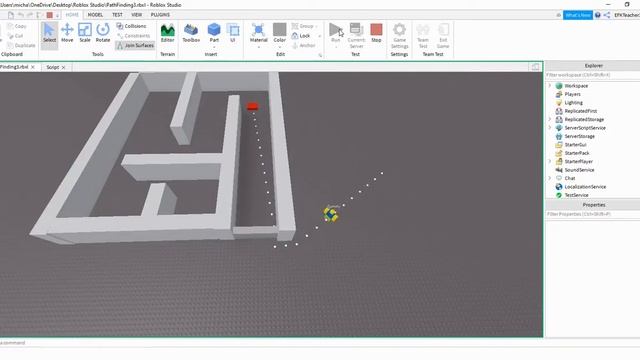The image size is (640, 360).
Task: Expand the Chat tree node
Action: point(550,178)
